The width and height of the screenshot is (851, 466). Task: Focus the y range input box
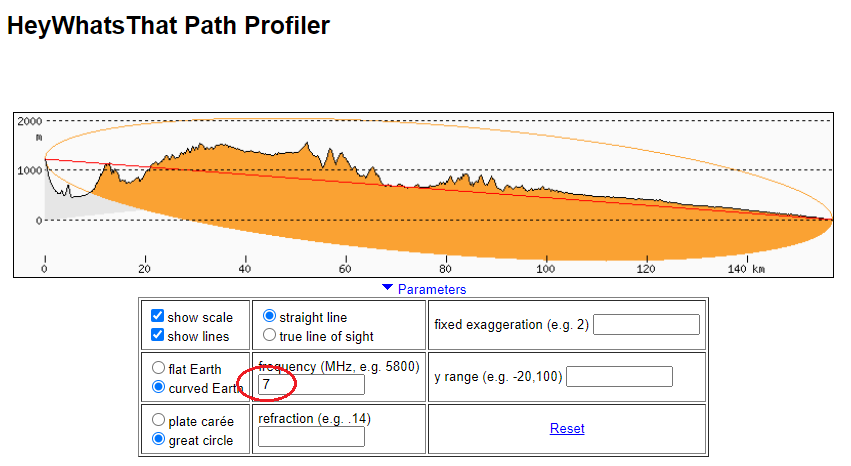tap(619, 376)
